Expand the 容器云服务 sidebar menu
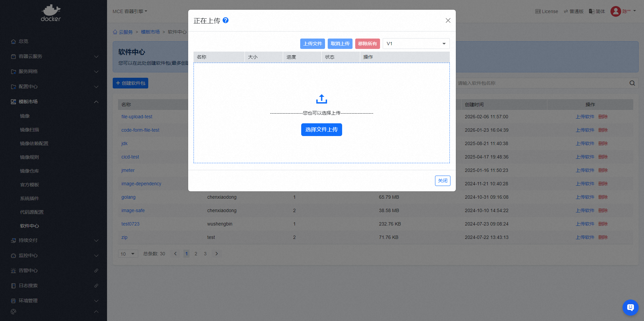The height and width of the screenshot is (321, 644). click(54, 56)
